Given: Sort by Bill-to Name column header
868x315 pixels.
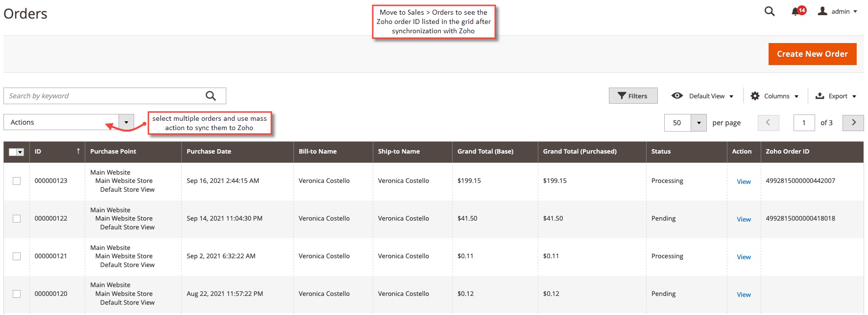Looking at the screenshot, I should tap(333, 152).
